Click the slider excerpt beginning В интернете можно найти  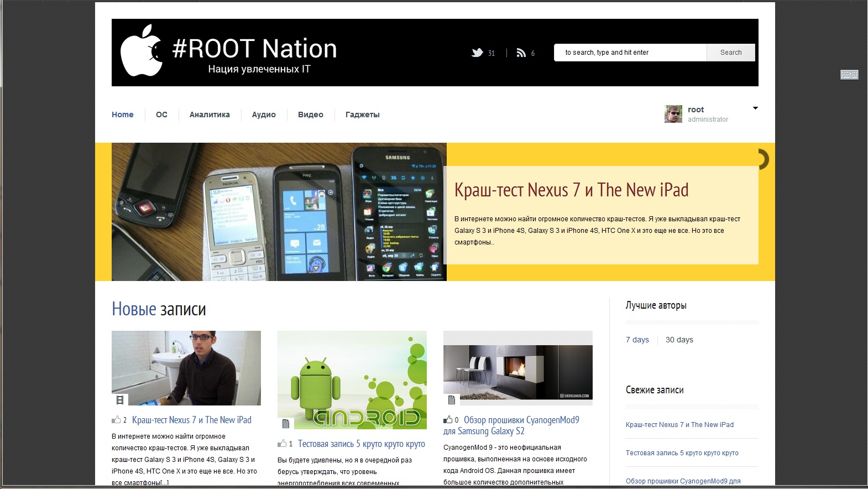click(x=597, y=231)
